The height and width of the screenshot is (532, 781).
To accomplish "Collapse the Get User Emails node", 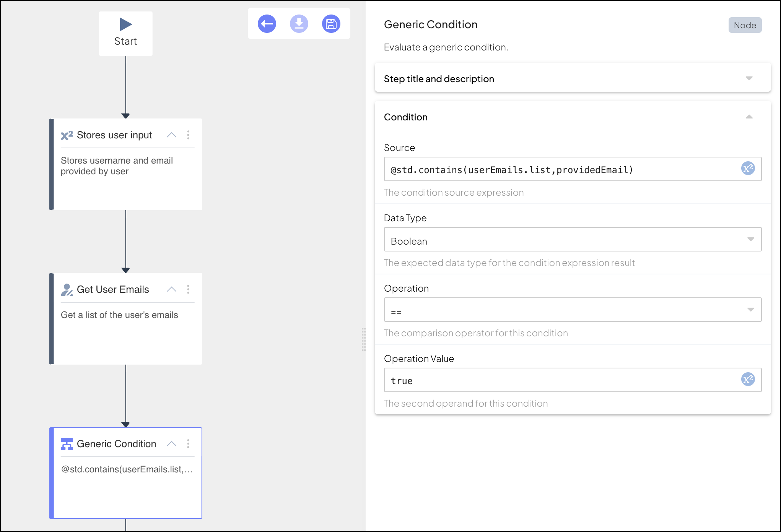I will (x=172, y=289).
